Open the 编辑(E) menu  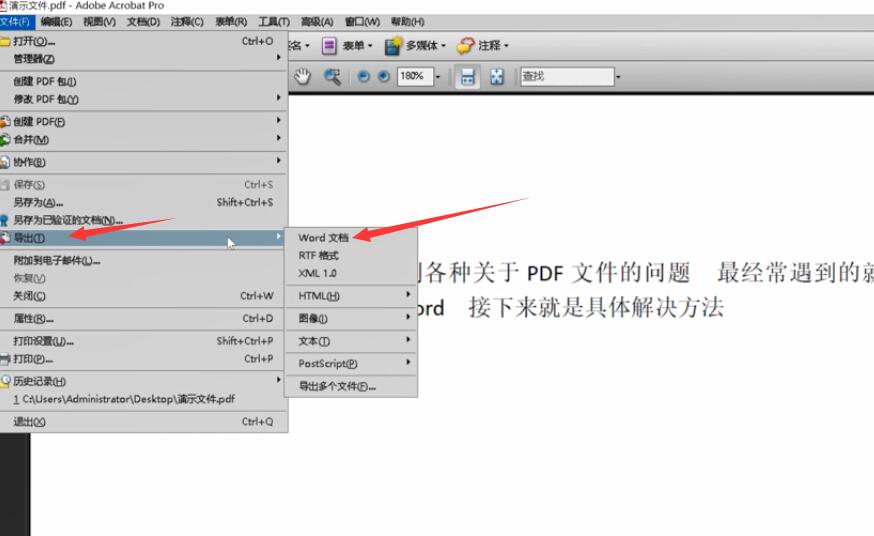tap(56, 22)
